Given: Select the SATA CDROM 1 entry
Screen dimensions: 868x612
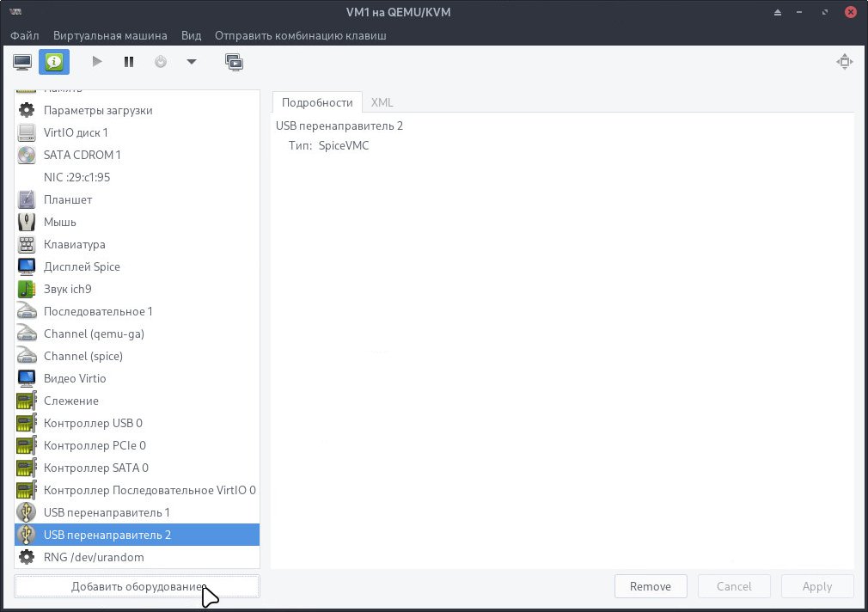Looking at the screenshot, I should tap(82, 155).
